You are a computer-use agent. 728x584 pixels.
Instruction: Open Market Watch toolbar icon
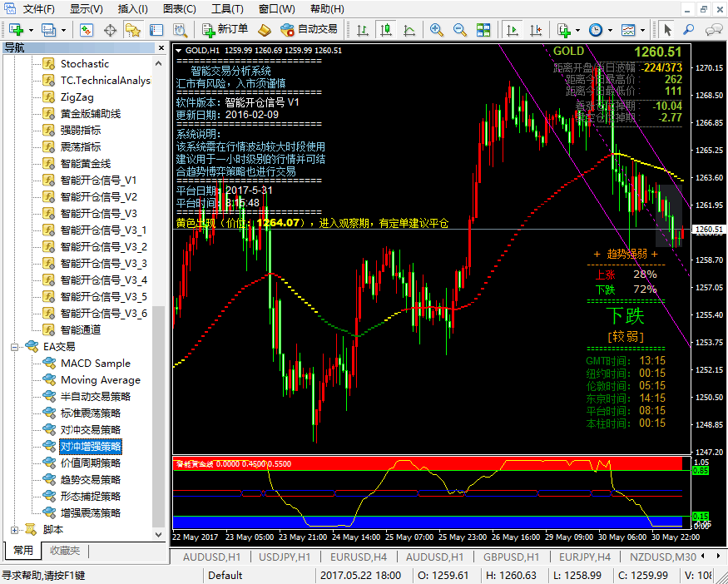[87, 30]
